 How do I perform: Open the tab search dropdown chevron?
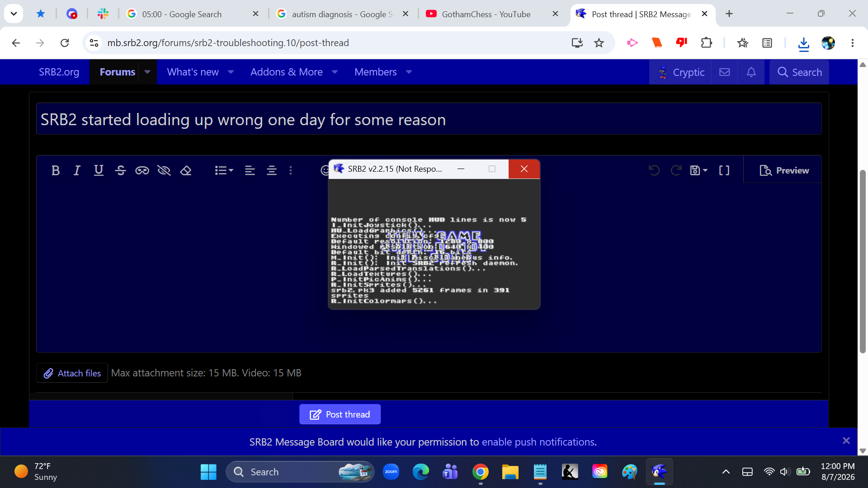tap(14, 14)
